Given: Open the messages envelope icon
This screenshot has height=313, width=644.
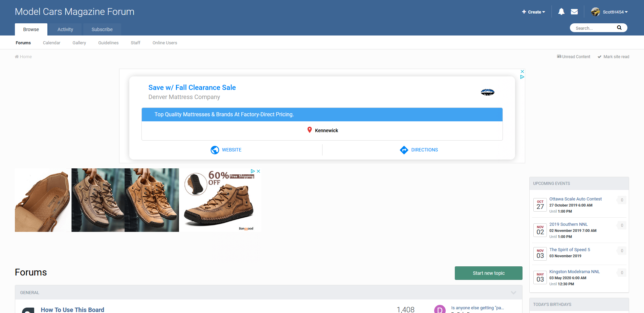Looking at the screenshot, I should [574, 12].
